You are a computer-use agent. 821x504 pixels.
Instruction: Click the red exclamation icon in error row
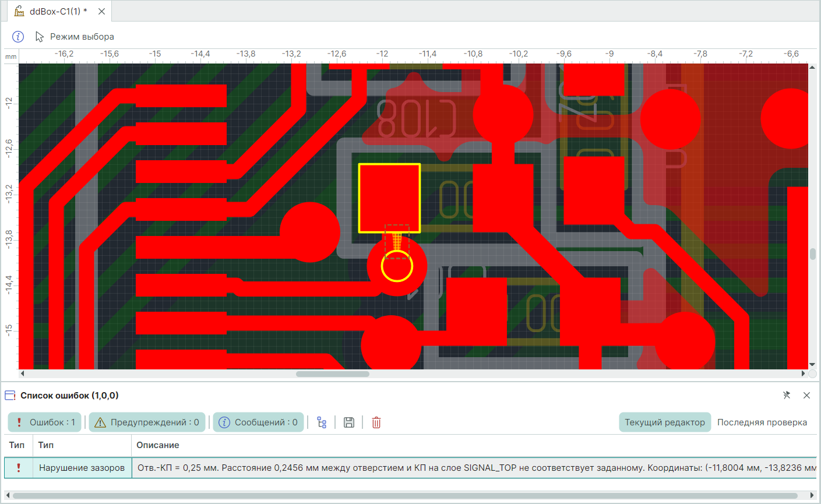coord(19,467)
